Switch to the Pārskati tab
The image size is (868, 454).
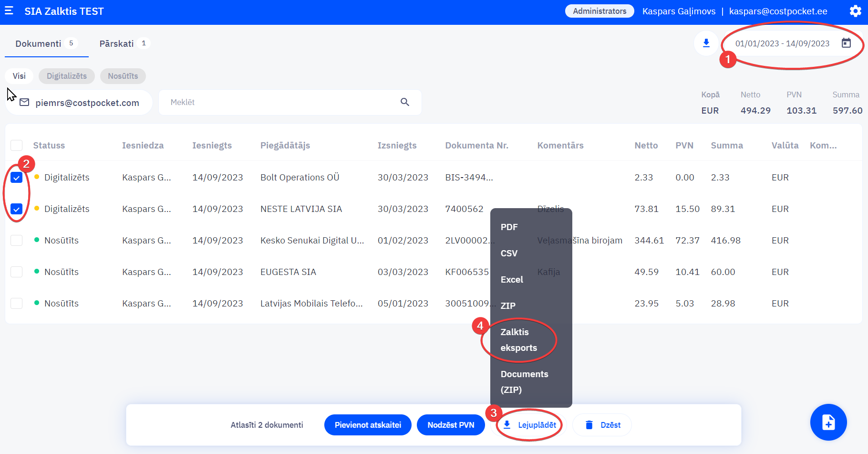[125, 44]
